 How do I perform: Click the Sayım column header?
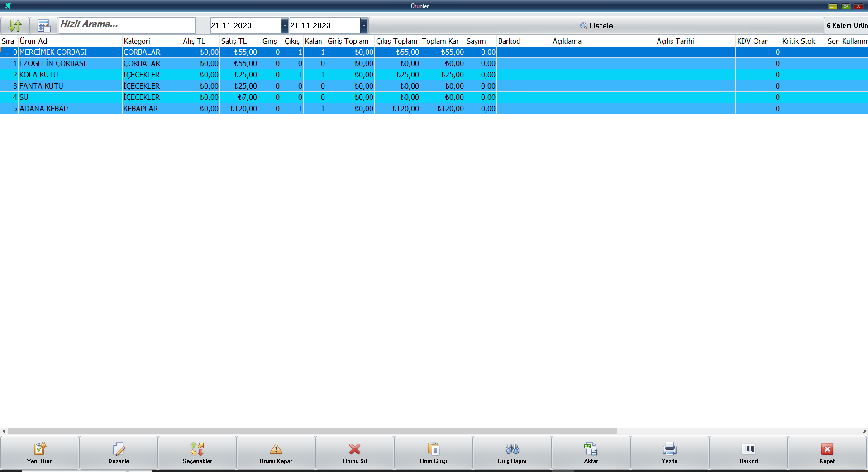(481, 41)
